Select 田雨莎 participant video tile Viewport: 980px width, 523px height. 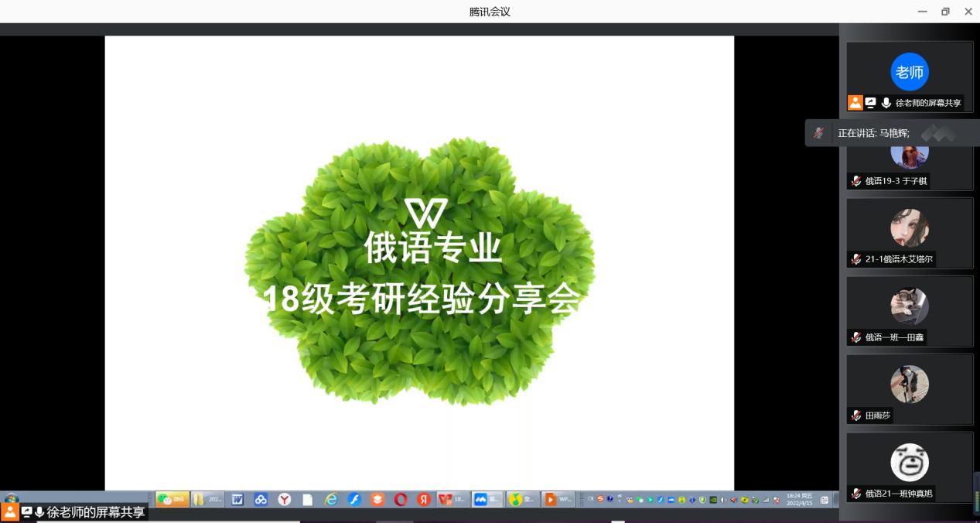point(909,388)
